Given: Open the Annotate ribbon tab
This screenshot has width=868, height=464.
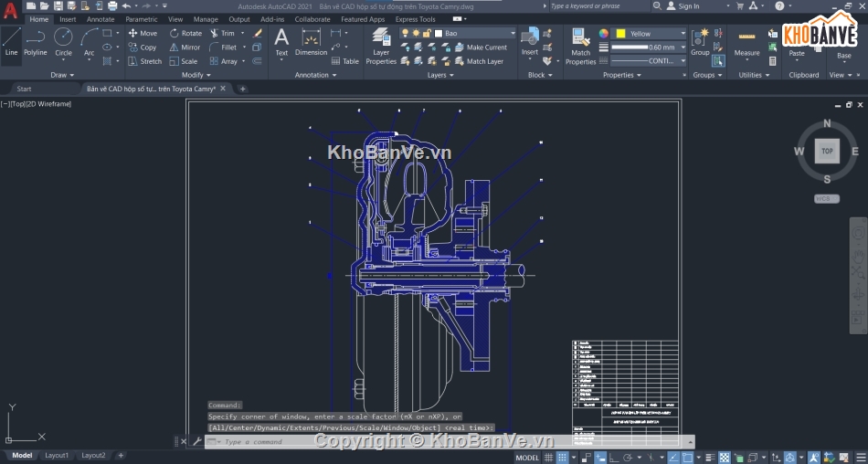Looking at the screenshot, I should pyautogui.click(x=101, y=19).
